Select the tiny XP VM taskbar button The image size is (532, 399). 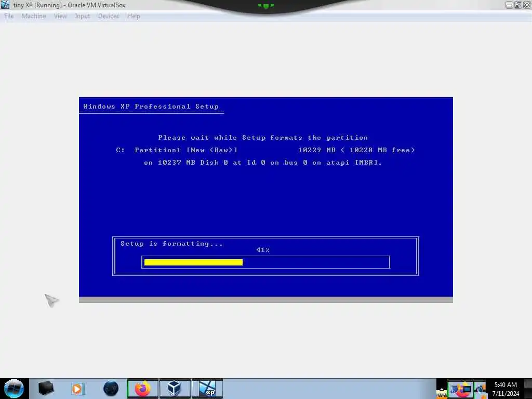tap(207, 389)
